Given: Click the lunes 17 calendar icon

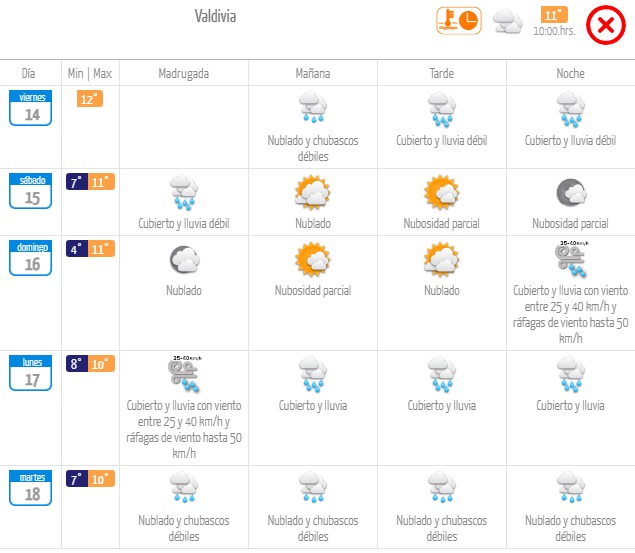Looking at the screenshot, I should [x=30, y=373].
